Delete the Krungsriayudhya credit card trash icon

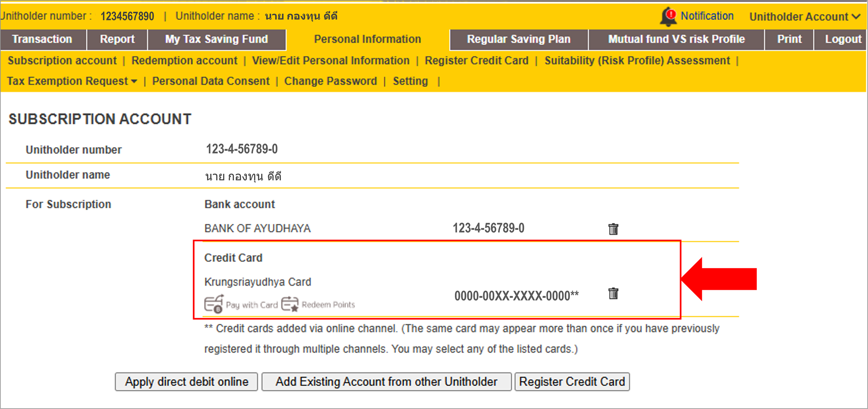pyautogui.click(x=613, y=293)
